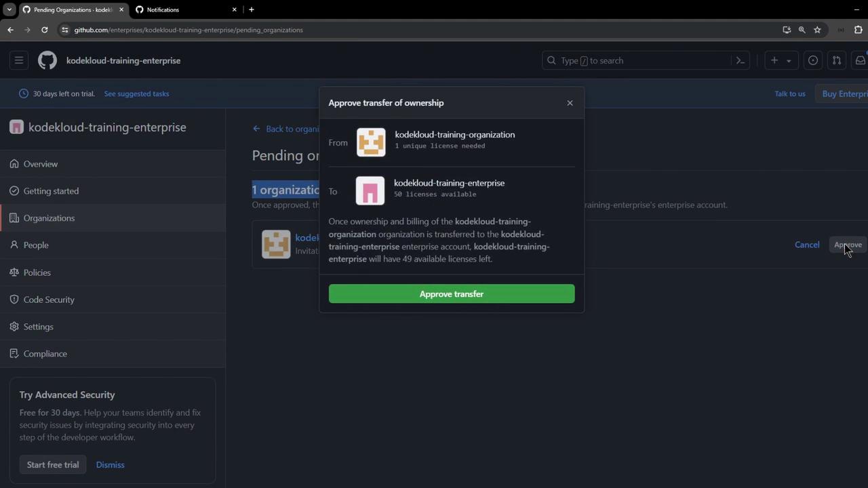Select Organizations in the sidebar
Screen dimensions: 868x488
(113, 218)
